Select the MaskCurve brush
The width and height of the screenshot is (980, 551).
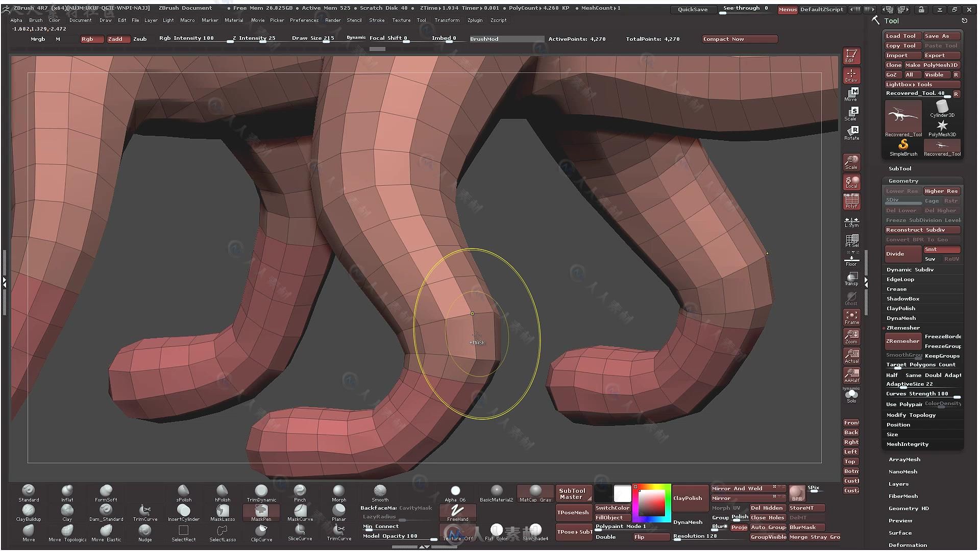(300, 512)
